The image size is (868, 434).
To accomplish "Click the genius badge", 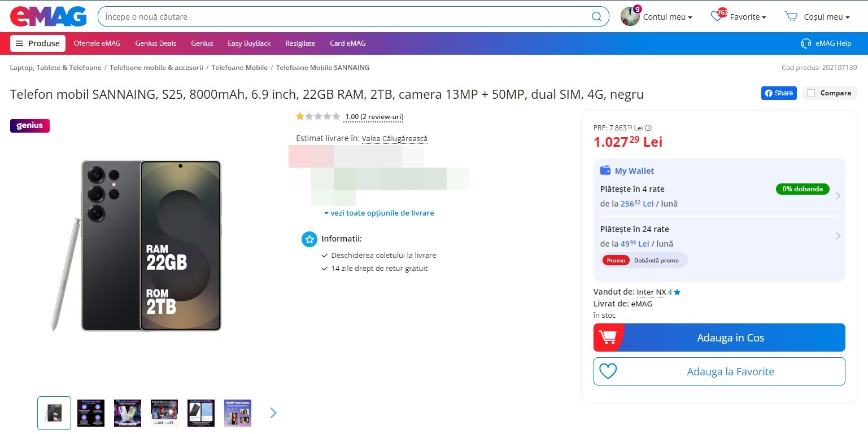I will [30, 126].
